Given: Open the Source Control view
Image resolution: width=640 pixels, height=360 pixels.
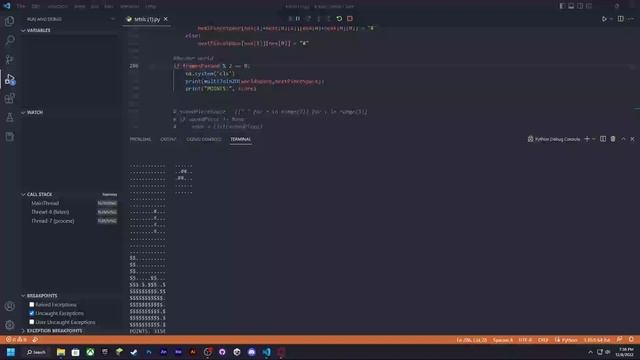Looking at the screenshot, I should [x=9, y=59].
